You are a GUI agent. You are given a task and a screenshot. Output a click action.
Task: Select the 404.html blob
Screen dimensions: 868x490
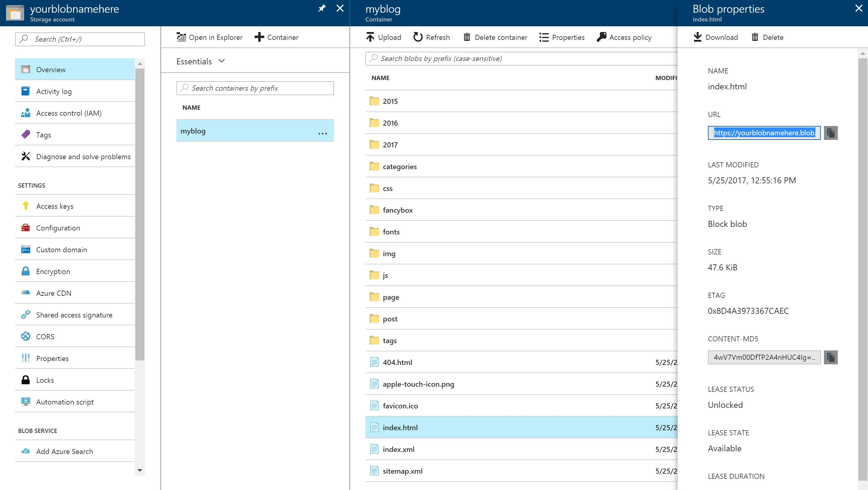pos(521,362)
